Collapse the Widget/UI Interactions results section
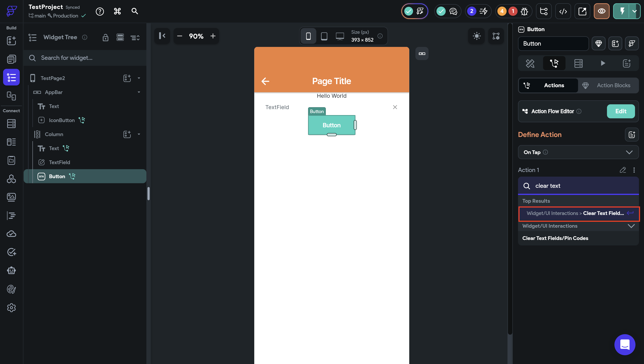 tap(631, 226)
